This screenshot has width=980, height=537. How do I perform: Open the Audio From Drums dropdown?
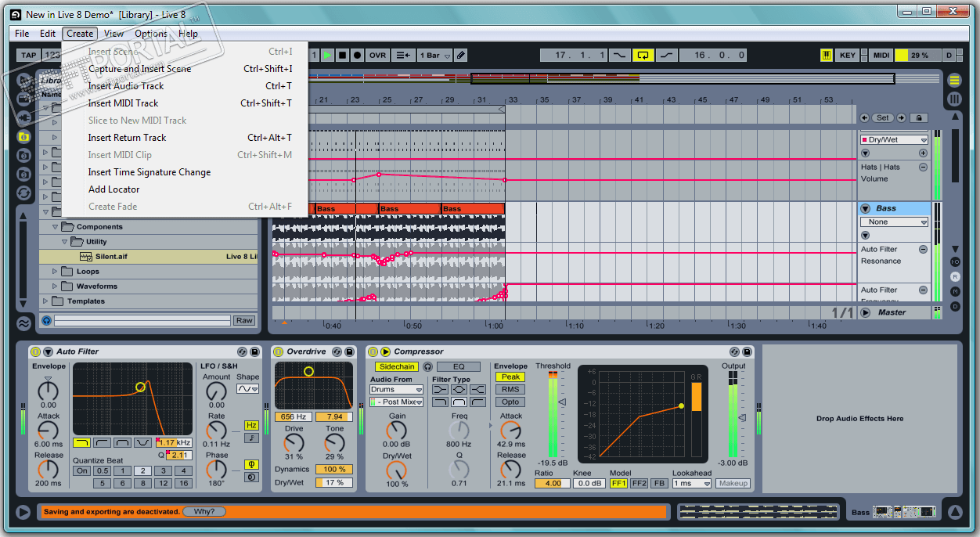[396, 389]
